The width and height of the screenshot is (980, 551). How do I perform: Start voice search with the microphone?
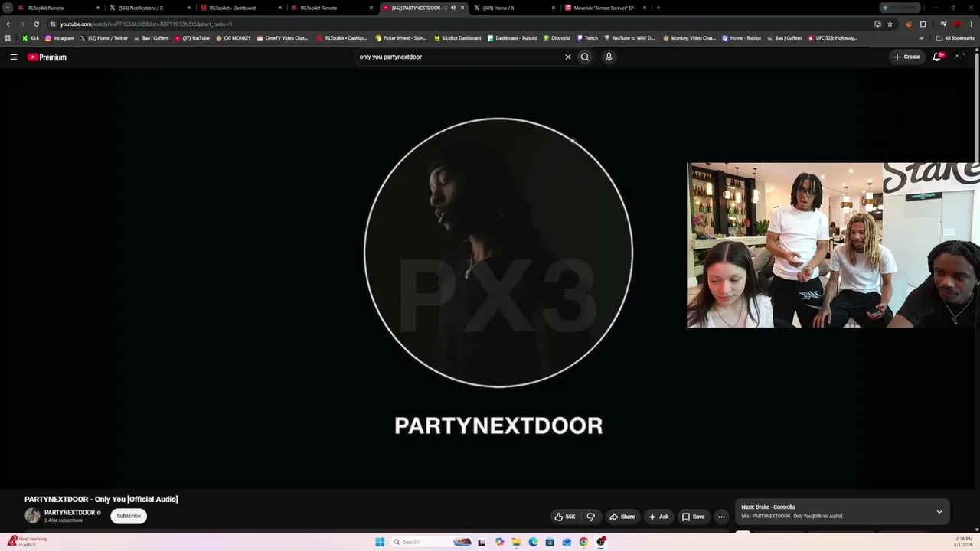pos(609,57)
